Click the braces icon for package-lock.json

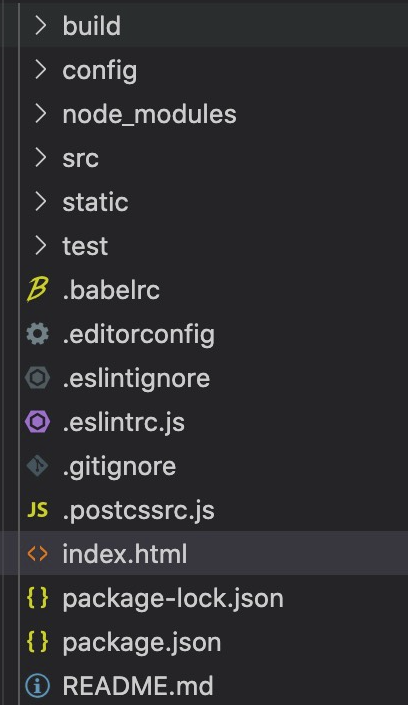coord(37,598)
